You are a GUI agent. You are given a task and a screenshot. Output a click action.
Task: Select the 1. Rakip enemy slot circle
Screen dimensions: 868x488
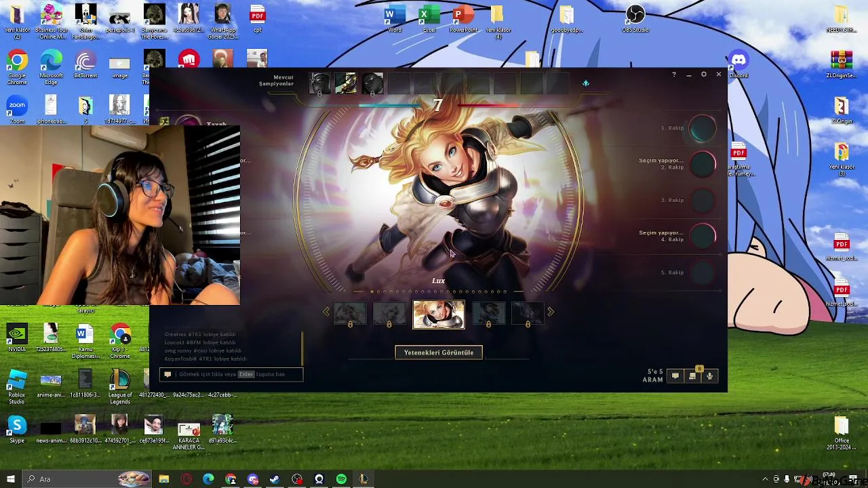click(x=703, y=128)
